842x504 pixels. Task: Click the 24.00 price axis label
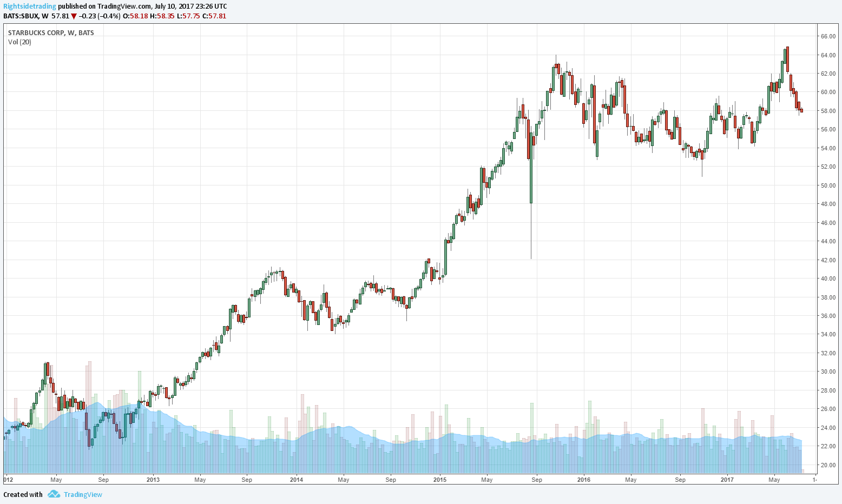point(828,428)
